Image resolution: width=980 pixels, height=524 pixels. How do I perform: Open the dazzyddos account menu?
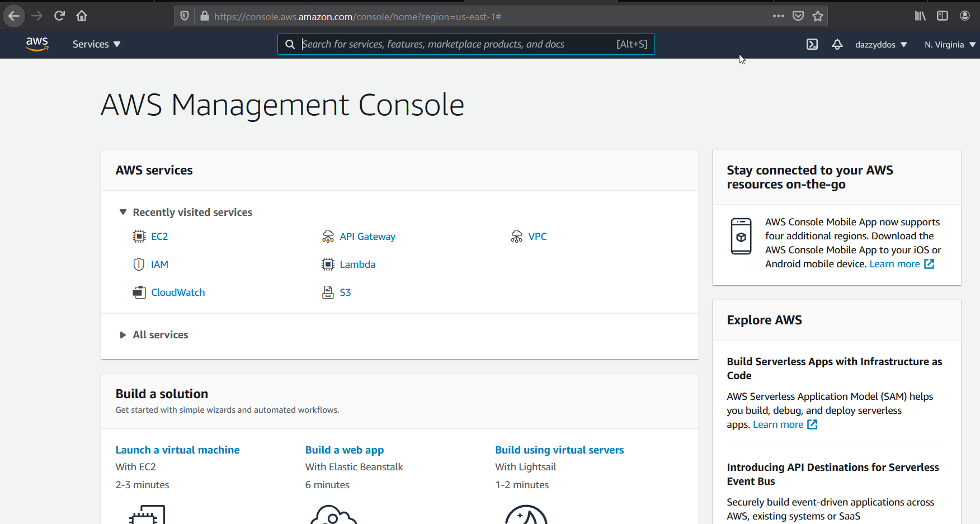pos(881,45)
